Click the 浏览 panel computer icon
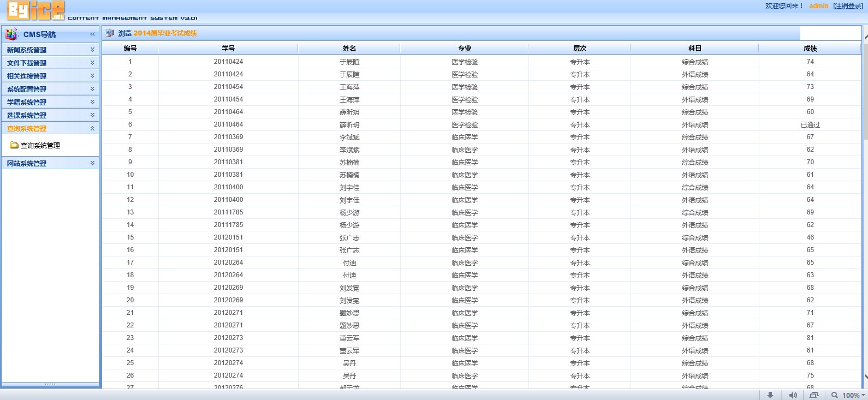The height and width of the screenshot is (400, 868). pyautogui.click(x=110, y=33)
